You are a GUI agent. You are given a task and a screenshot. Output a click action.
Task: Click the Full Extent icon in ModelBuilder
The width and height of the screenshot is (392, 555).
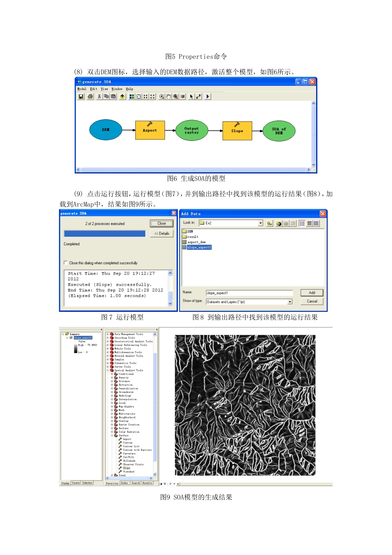tap(139, 97)
